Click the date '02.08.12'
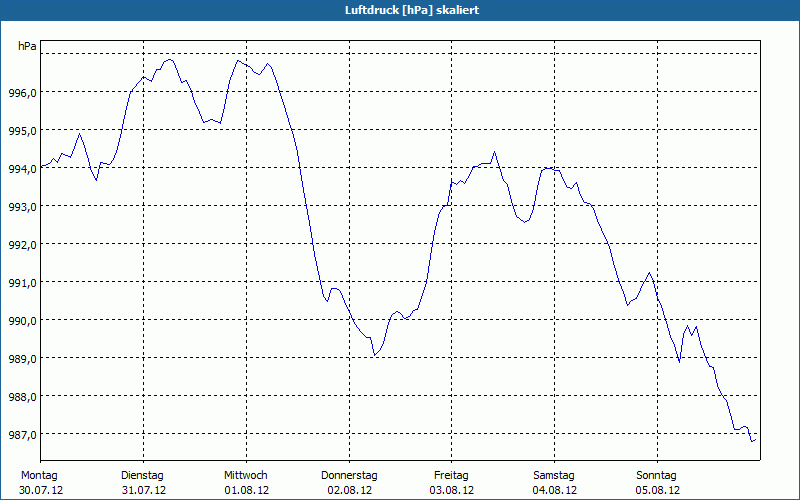This screenshot has height=500, width=800. (x=349, y=490)
